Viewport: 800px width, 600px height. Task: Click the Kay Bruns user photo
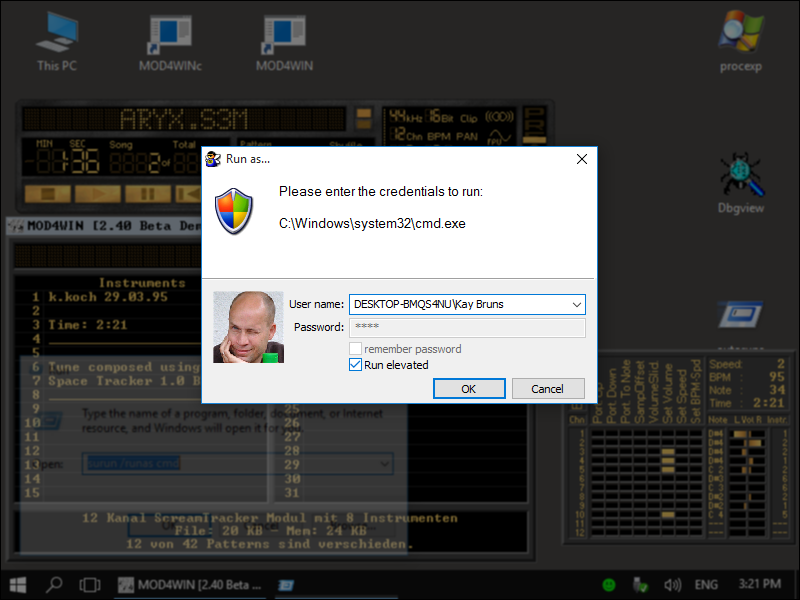[248, 327]
